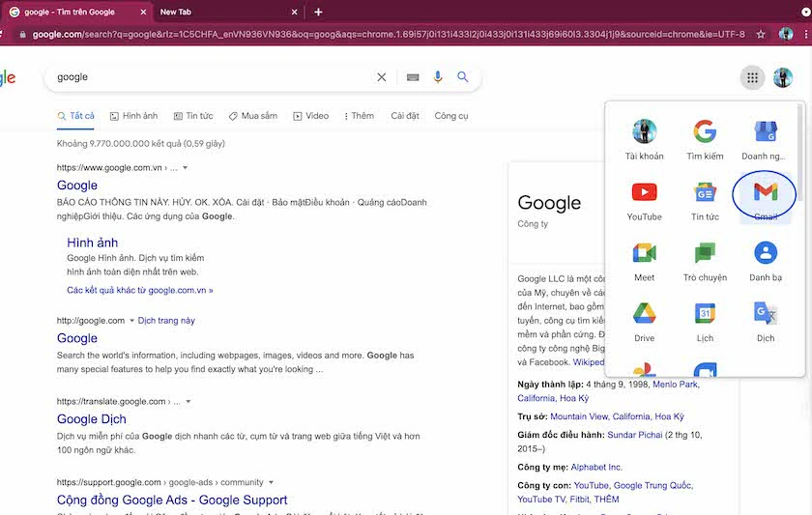Open the Google Trung Quốc link
Image resolution: width=812 pixels, height=515 pixels.
click(x=653, y=485)
